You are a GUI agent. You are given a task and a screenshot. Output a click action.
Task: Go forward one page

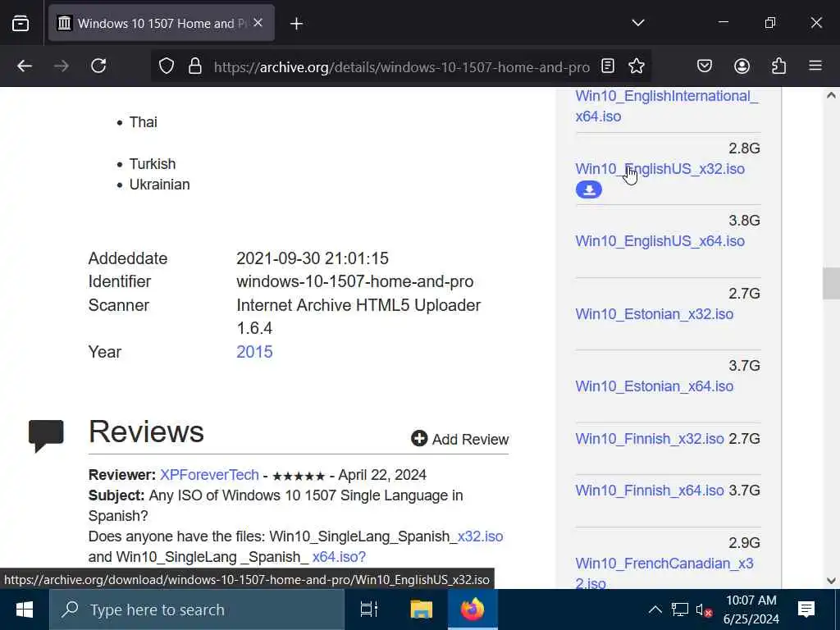click(62, 66)
